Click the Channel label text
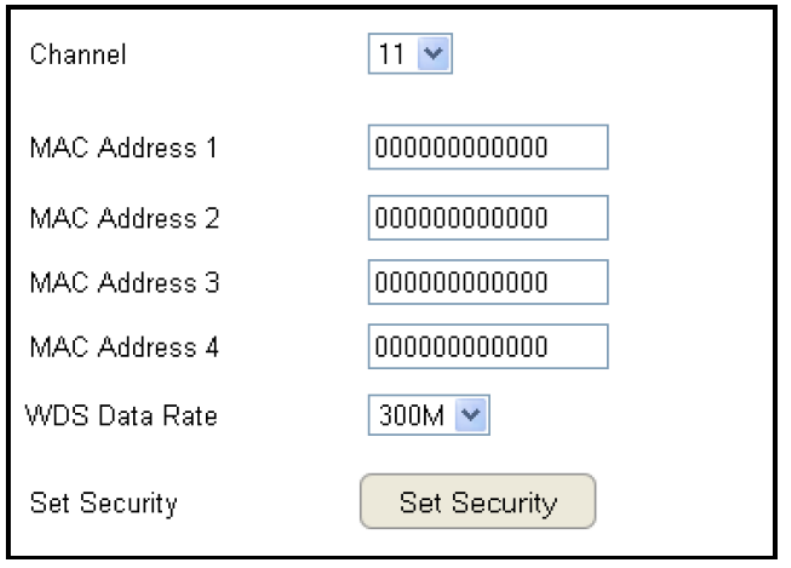The image size is (791, 568). pos(79,57)
